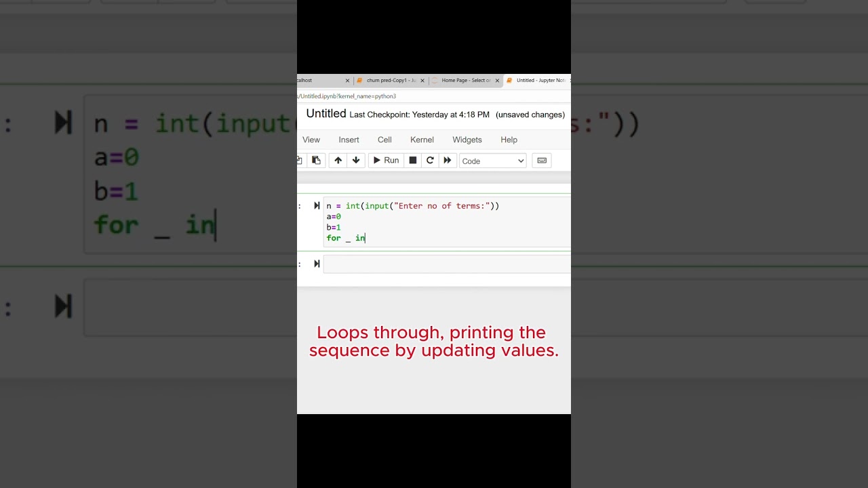
Task: Click the run icon beside the empty cell
Action: (317, 264)
